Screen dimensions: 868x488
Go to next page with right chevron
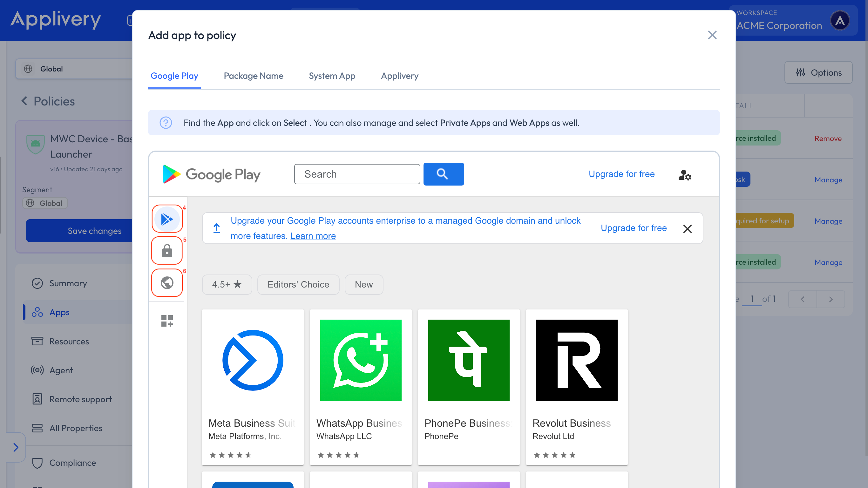830,299
